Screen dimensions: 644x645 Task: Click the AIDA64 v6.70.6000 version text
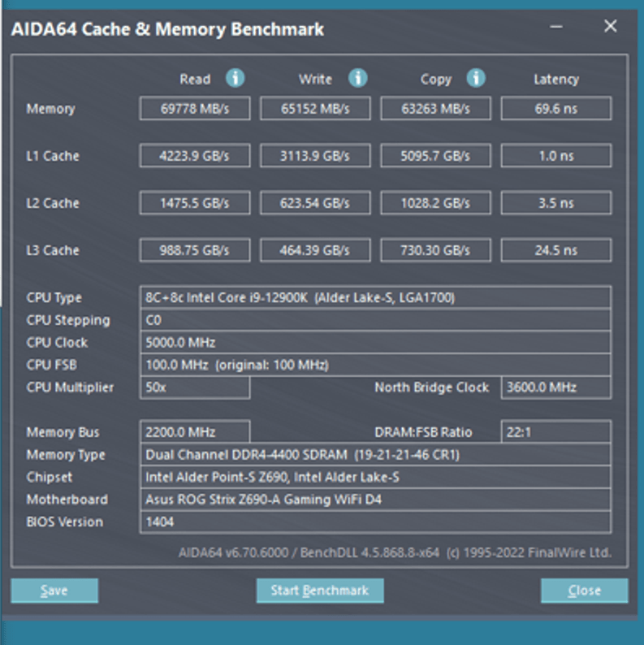pyautogui.click(x=233, y=552)
